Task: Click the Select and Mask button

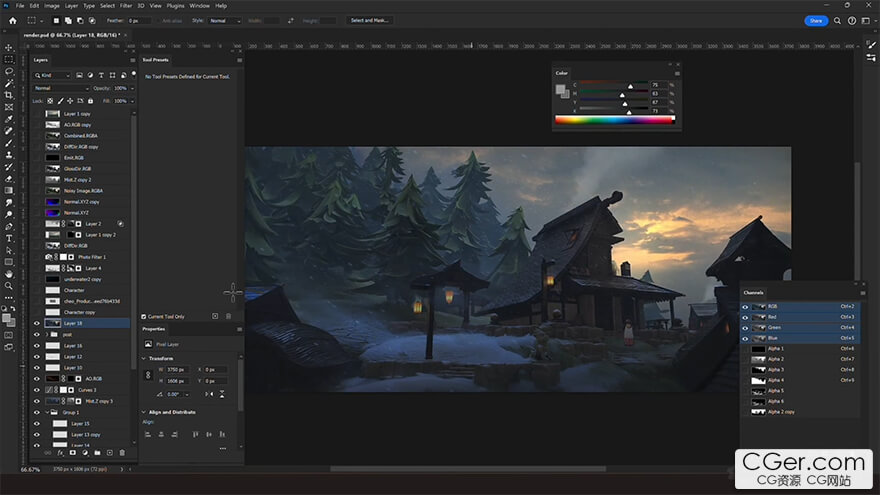Action: pos(369,20)
